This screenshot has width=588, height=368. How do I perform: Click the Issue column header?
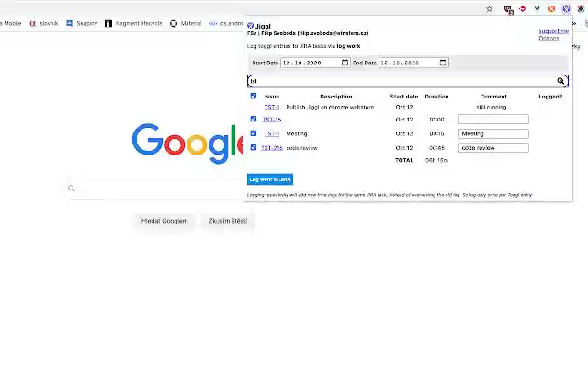[x=272, y=97]
